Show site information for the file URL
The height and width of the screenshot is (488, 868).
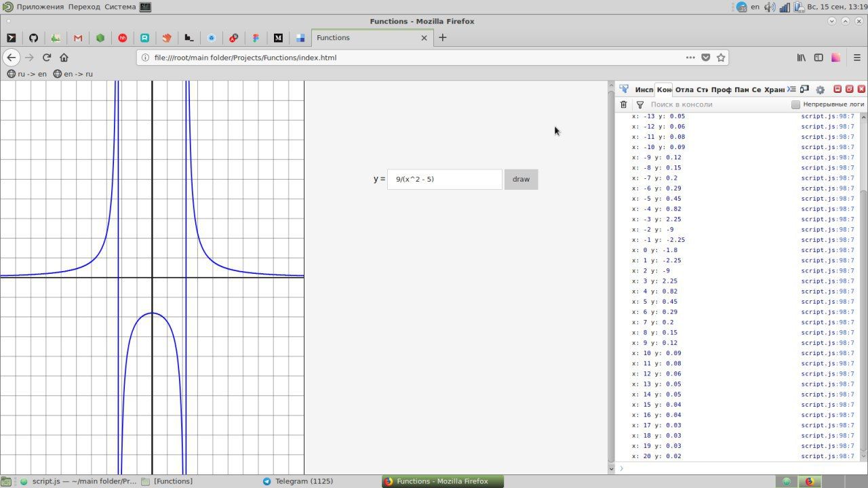coord(144,58)
